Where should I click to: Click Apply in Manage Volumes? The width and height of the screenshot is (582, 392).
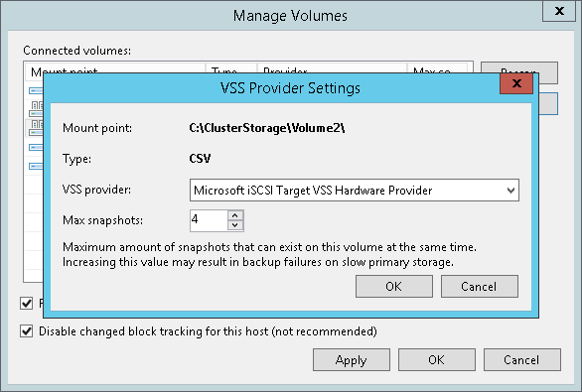coord(352,359)
